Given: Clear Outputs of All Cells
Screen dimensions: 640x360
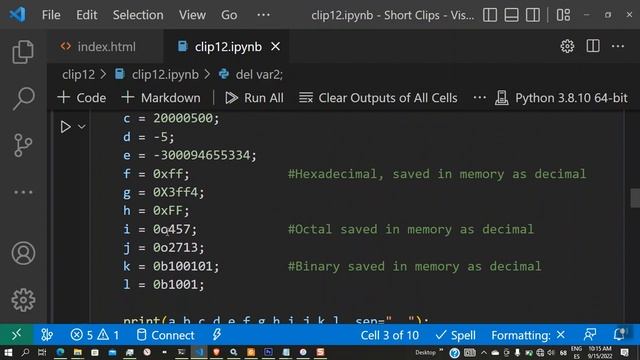Looking at the screenshot, I should pos(378,98).
